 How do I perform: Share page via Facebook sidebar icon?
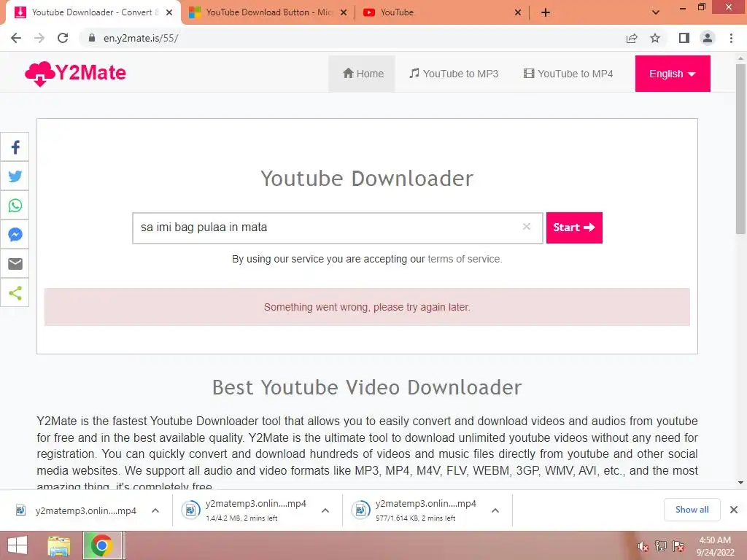(x=15, y=147)
